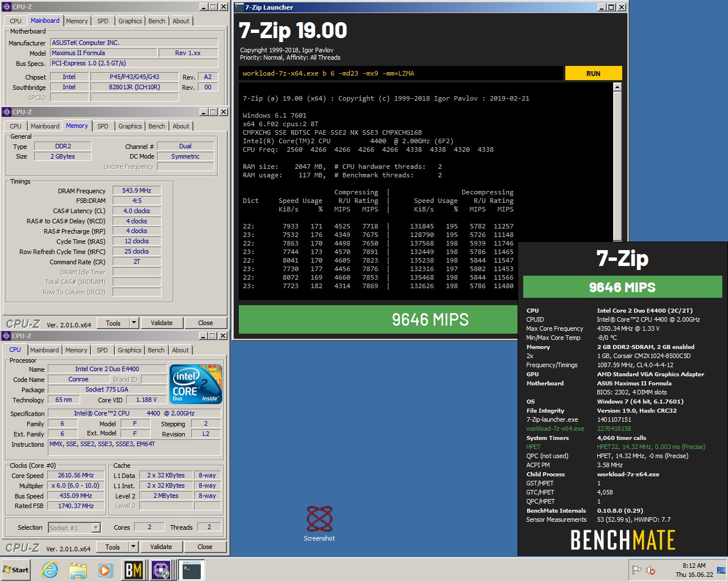
Task: Open Windows Media Player from the taskbar
Action: pos(106,570)
